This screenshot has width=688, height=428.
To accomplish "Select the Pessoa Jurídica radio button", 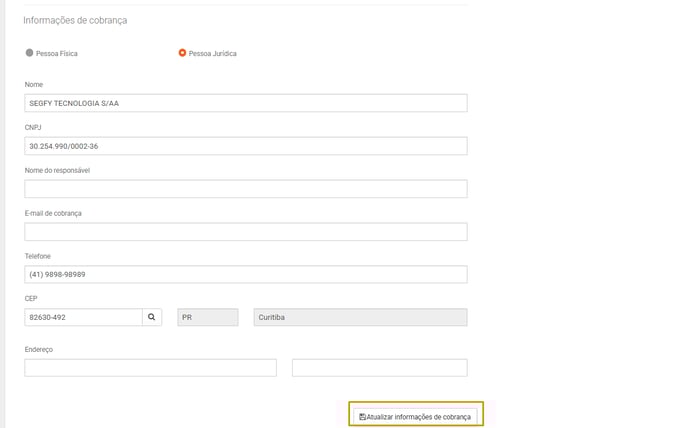I will (x=182, y=53).
